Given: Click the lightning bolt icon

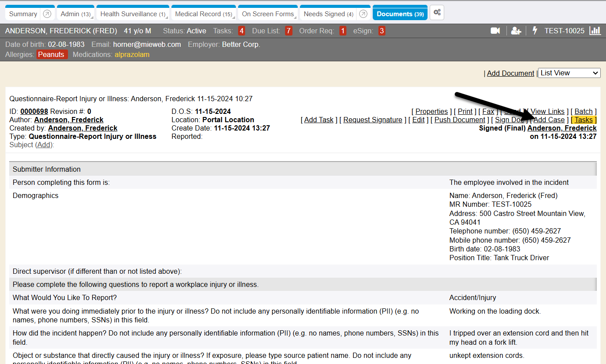Looking at the screenshot, I should [x=535, y=31].
